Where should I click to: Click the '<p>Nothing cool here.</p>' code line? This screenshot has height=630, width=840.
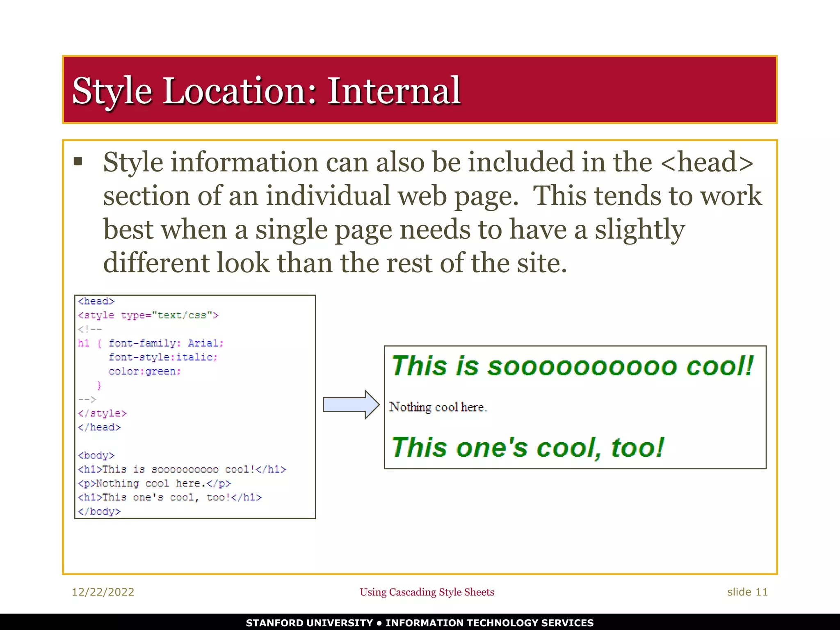(155, 484)
